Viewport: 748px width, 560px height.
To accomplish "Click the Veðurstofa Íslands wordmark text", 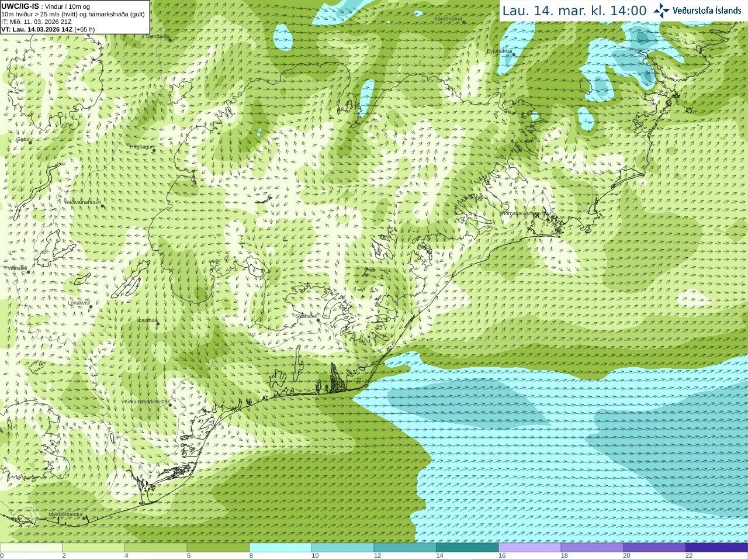I will 707,11.
